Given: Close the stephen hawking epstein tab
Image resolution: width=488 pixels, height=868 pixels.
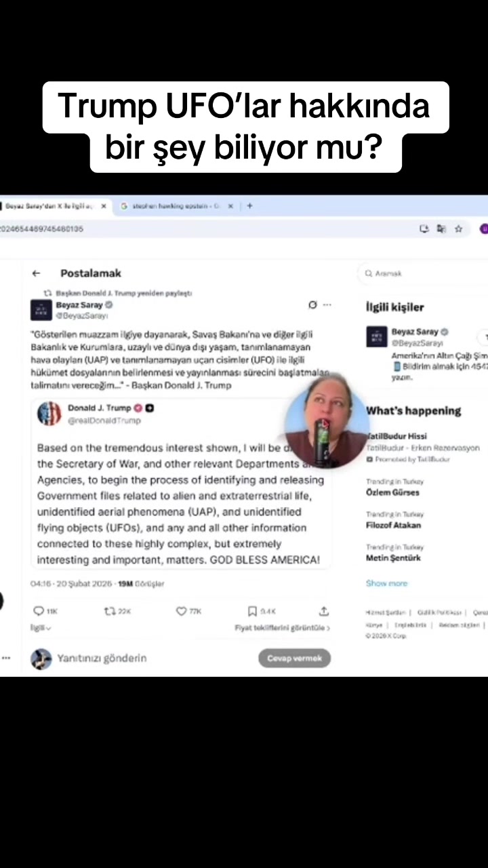Looking at the screenshot, I should pos(230,206).
